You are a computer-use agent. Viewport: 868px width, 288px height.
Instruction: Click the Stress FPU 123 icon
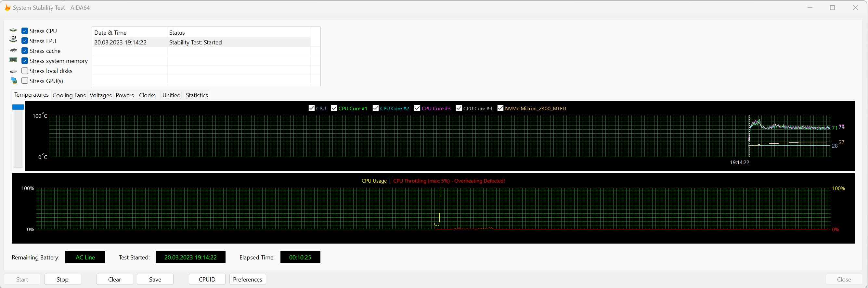click(13, 40)
